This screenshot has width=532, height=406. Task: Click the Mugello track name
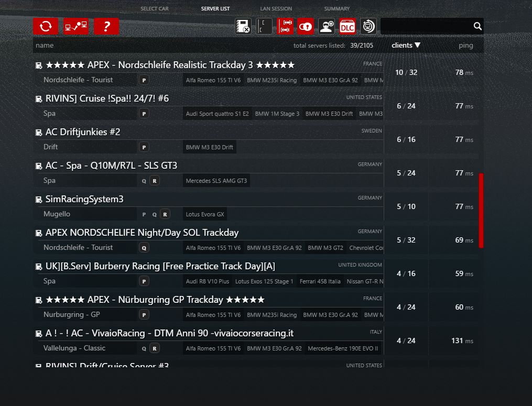(x=57, y=214)
